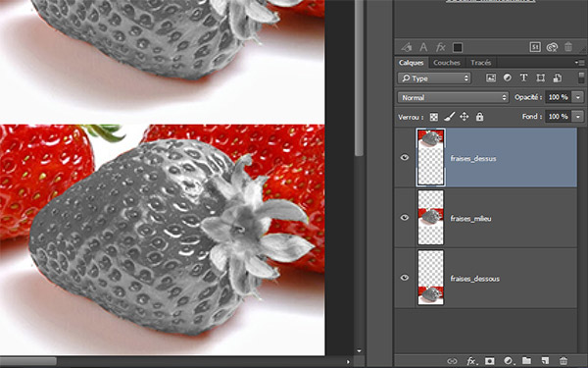Click the letter A icon in upper panel bar
The width and height of the screenshot is (588, 368).
coord(423,47)
